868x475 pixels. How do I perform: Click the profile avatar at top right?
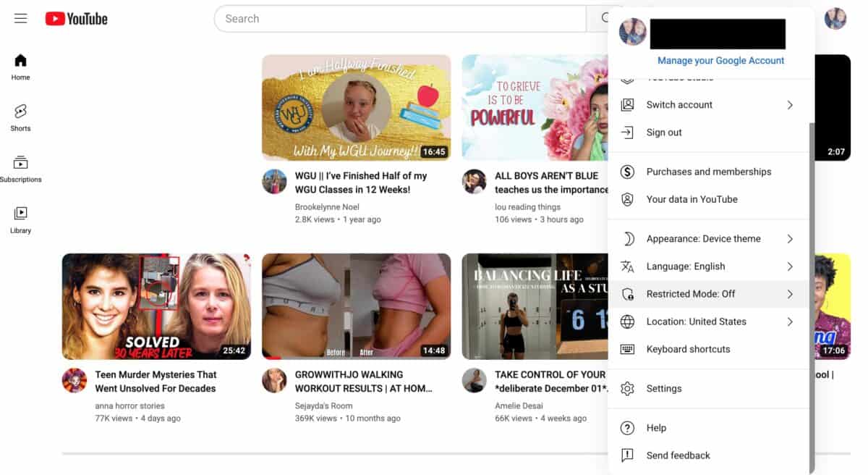click(835, 19)
